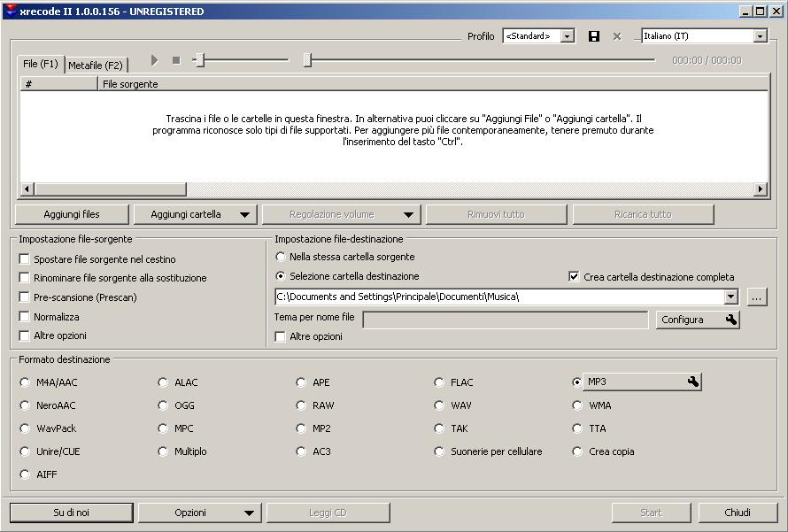
Task: Click the save profile floppy disk icon
Action: point(594,36)
